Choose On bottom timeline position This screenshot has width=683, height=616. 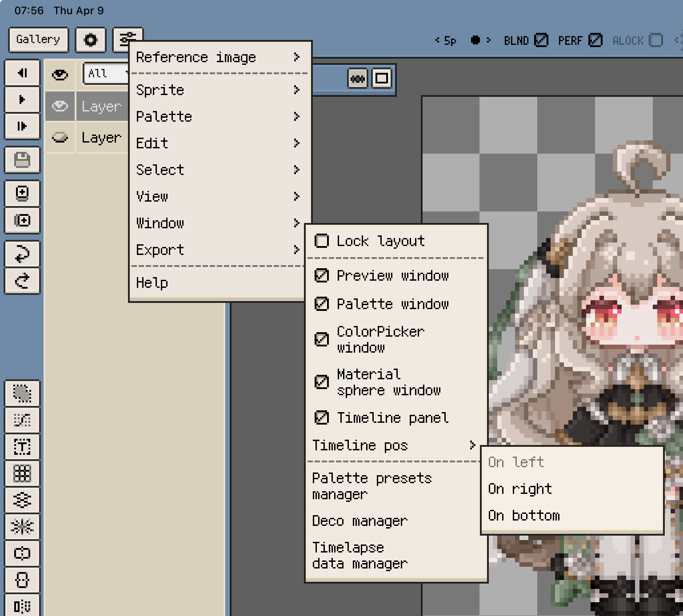click(x=524, y=516)
